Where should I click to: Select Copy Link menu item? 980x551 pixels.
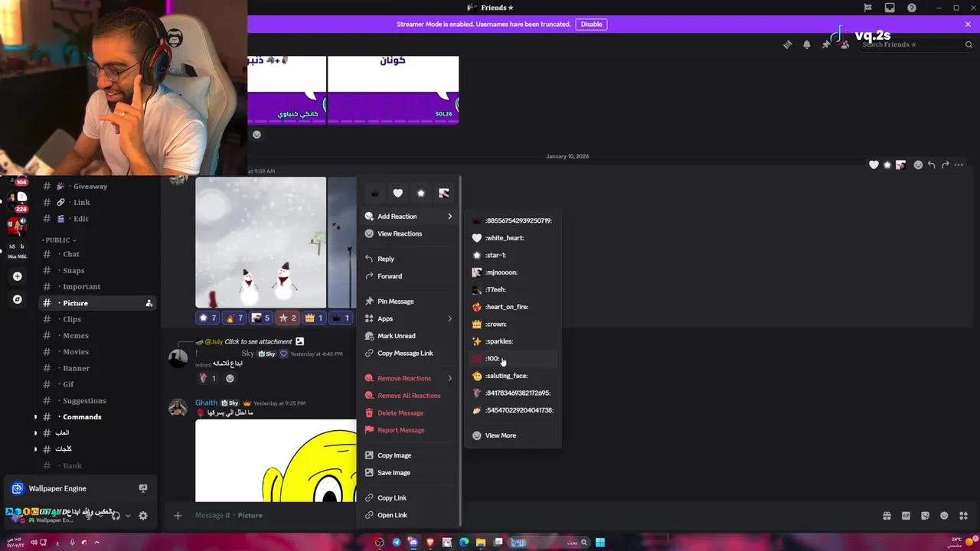(x=409, y=497)
